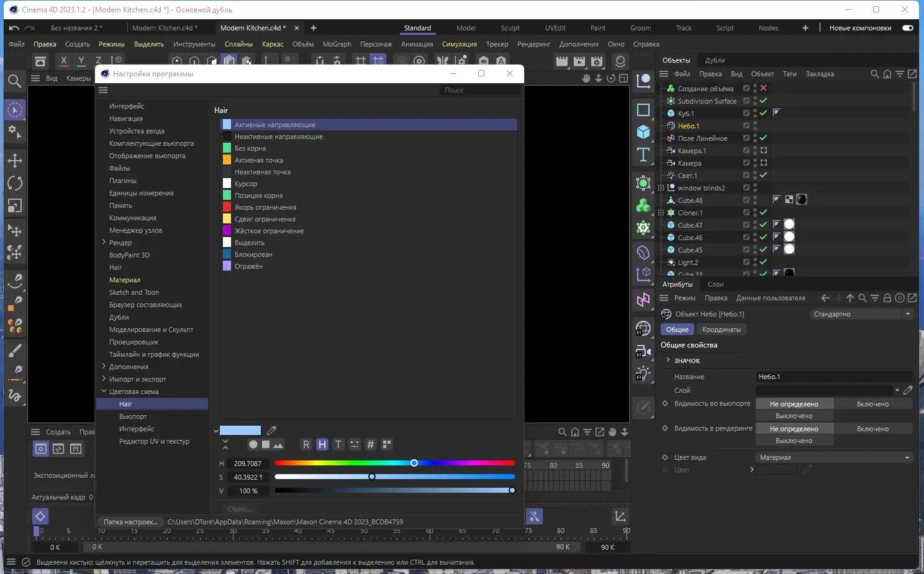
Task: Add a Text spline object
Action: point(643,155)
